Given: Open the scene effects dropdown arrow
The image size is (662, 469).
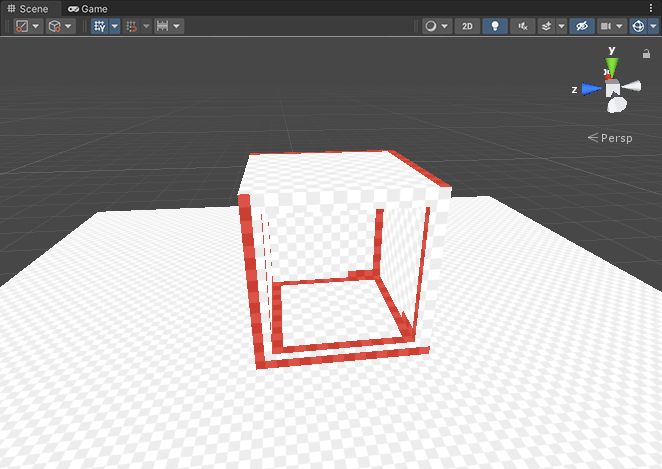Looking at the screenshot, I should pos(560,26).
